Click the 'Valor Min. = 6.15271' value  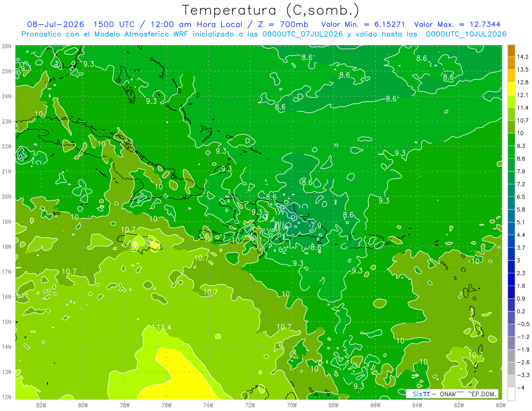364,24
